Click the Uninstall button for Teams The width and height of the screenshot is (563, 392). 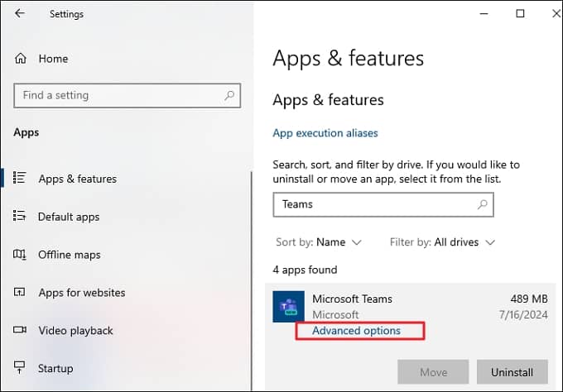point(512,372)
